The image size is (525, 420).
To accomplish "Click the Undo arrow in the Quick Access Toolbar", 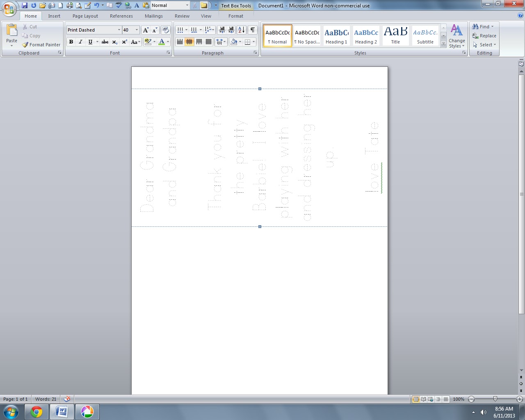I will (96, 5).
